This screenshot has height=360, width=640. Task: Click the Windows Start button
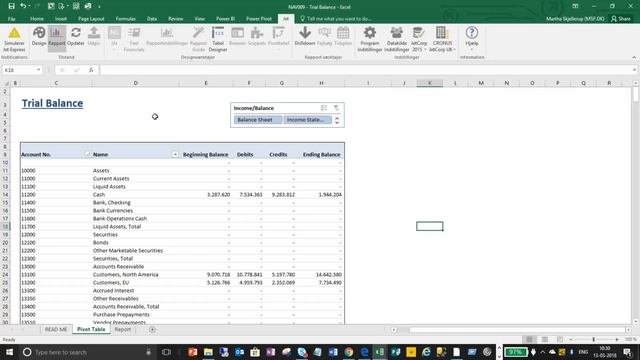9,352
